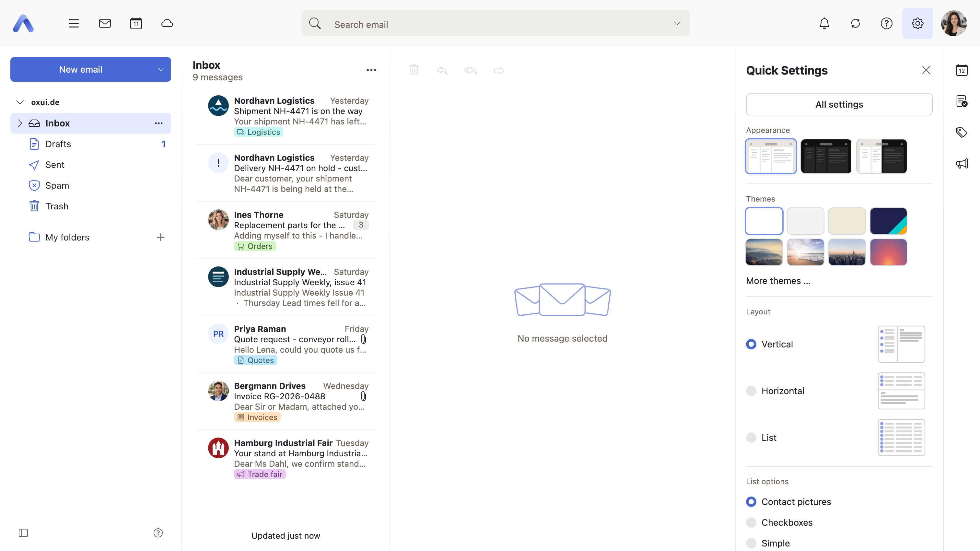Expand the Inbox subfolders chevron

click(x=20, y=123)
